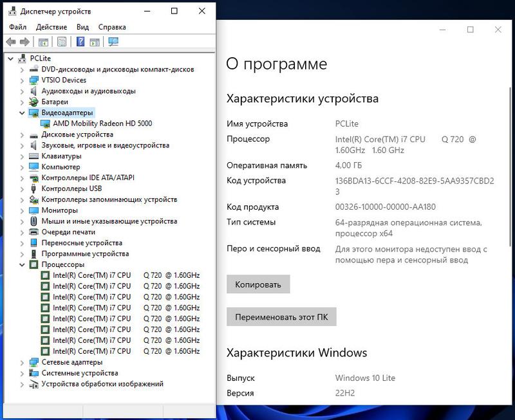Viewport: 515px width, 420px height.
Task: Click the Properties toolbar icon
Action: pos(62,42)
